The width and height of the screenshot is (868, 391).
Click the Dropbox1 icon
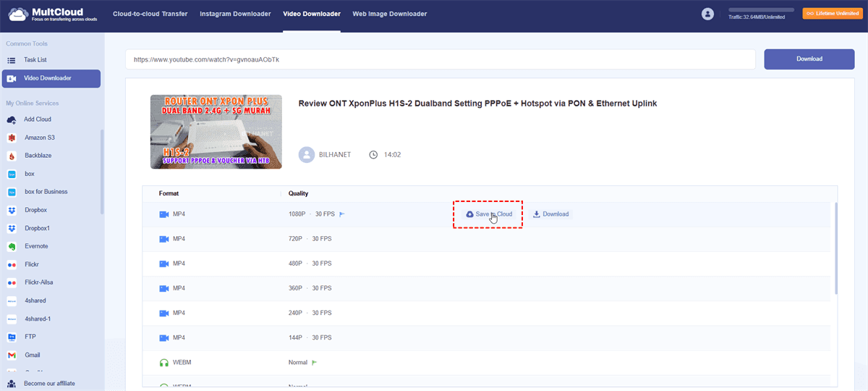pos(12,228)
